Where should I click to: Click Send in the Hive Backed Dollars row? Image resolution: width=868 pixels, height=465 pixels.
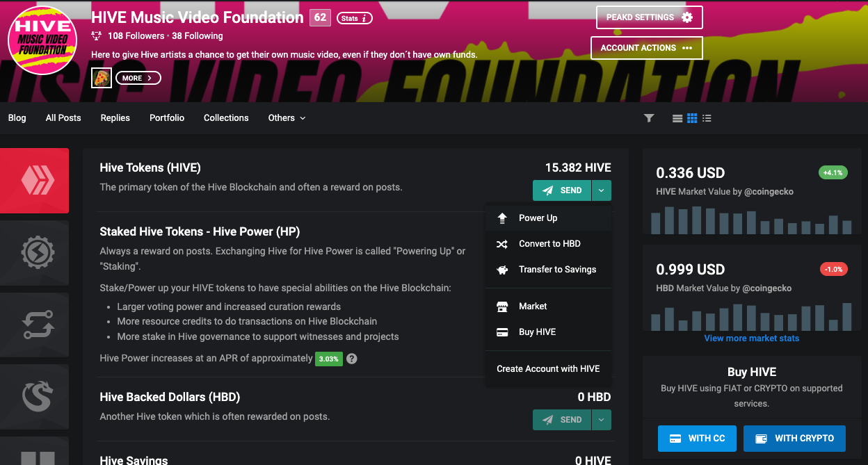tap(562, 420)
